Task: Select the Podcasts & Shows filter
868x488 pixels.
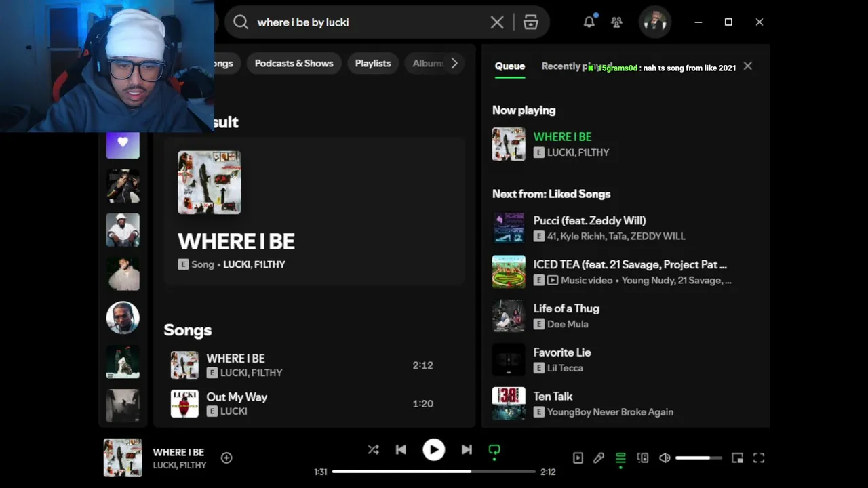Action: pos(294,63)
